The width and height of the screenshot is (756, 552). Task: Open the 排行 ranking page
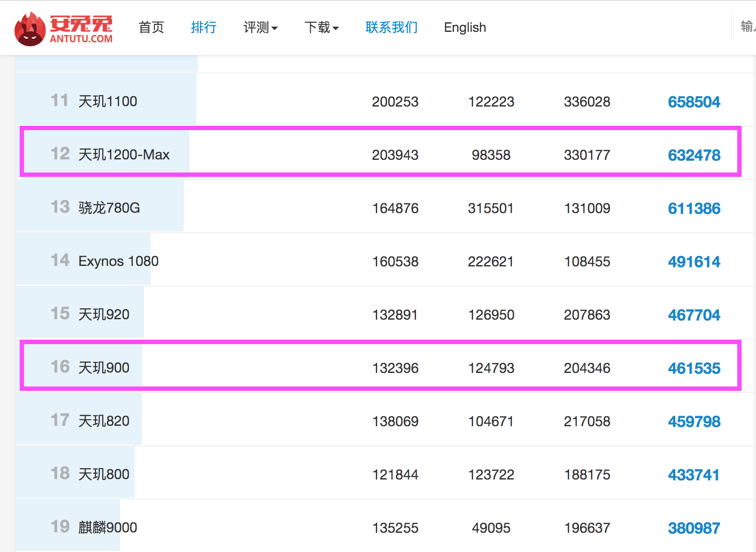203,28
